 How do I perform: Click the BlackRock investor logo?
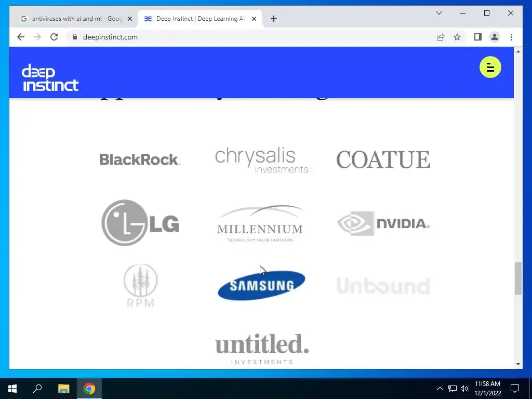140,159
